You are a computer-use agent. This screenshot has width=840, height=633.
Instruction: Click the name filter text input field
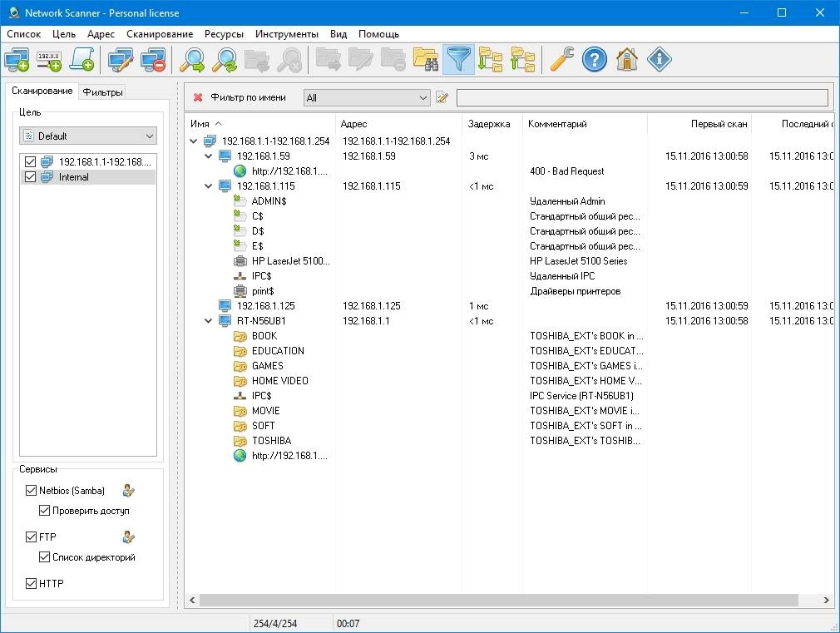642,97
